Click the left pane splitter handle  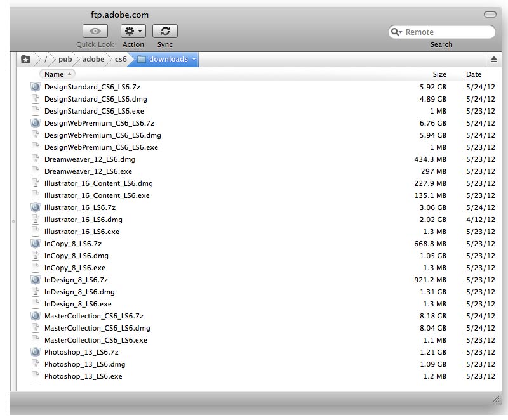[x=13, y=221]
